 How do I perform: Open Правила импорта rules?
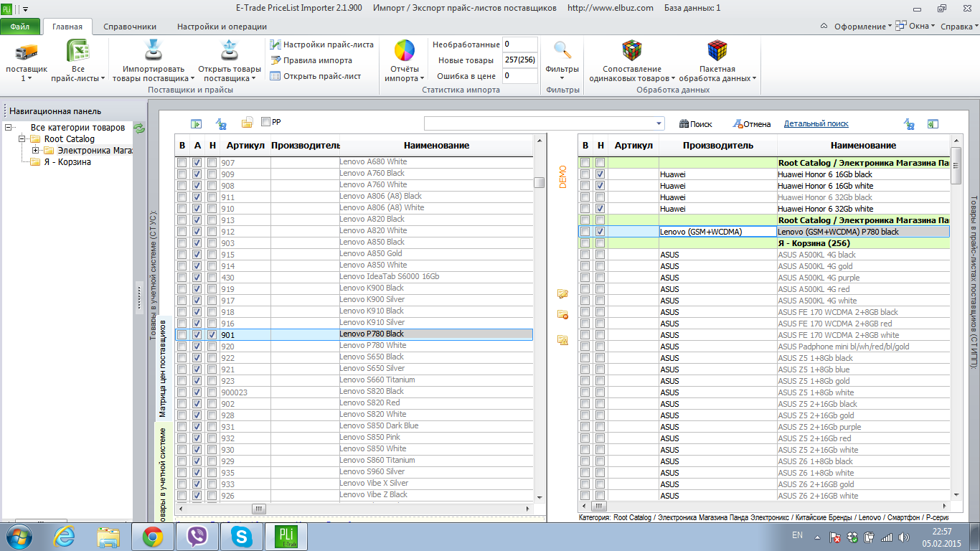click(x=311, y=60)
